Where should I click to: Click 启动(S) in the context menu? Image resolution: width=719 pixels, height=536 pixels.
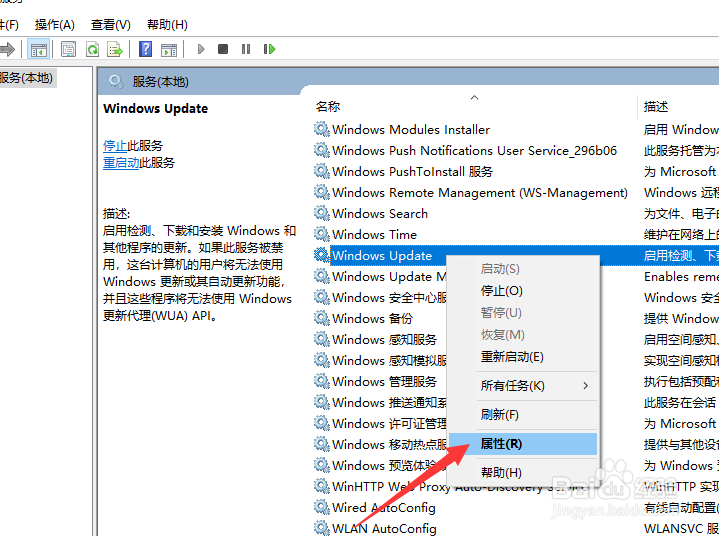point(523,269)
